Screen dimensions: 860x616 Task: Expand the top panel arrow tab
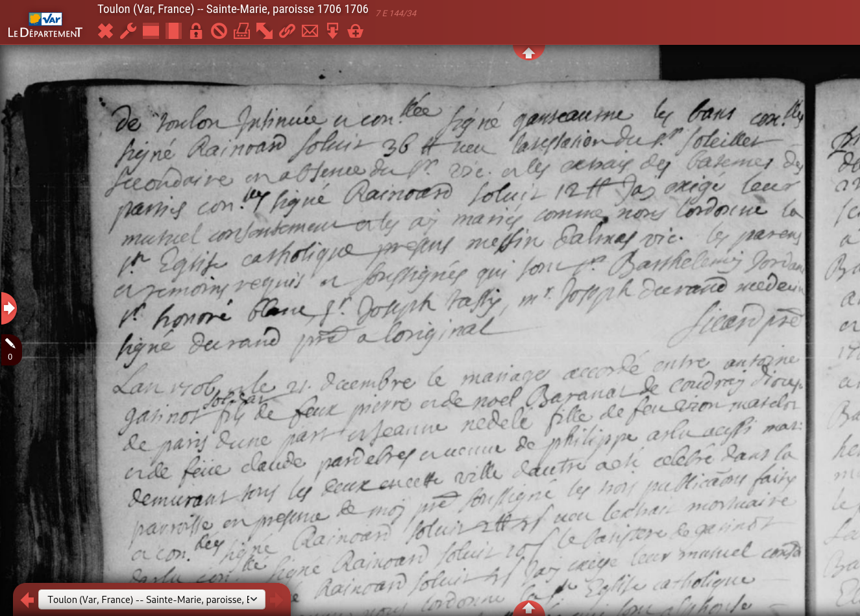(x=528, y=53)
